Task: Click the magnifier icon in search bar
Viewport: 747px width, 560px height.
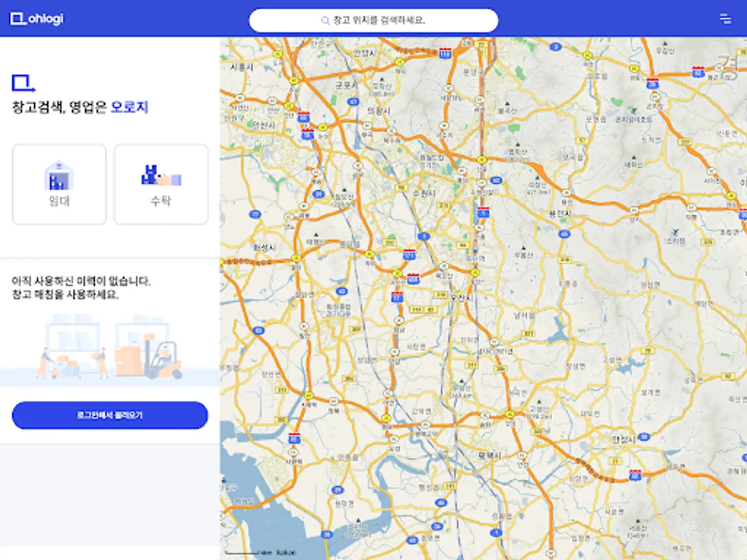Action: point(325,21)
